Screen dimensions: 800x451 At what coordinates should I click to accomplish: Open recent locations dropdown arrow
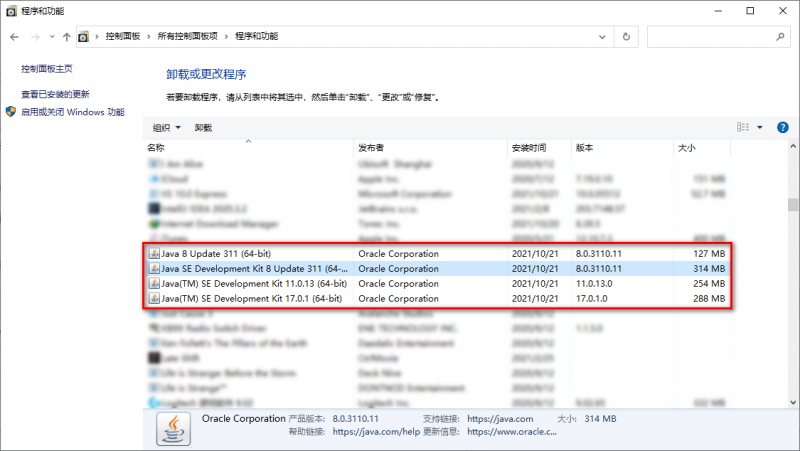coord(52,37)
